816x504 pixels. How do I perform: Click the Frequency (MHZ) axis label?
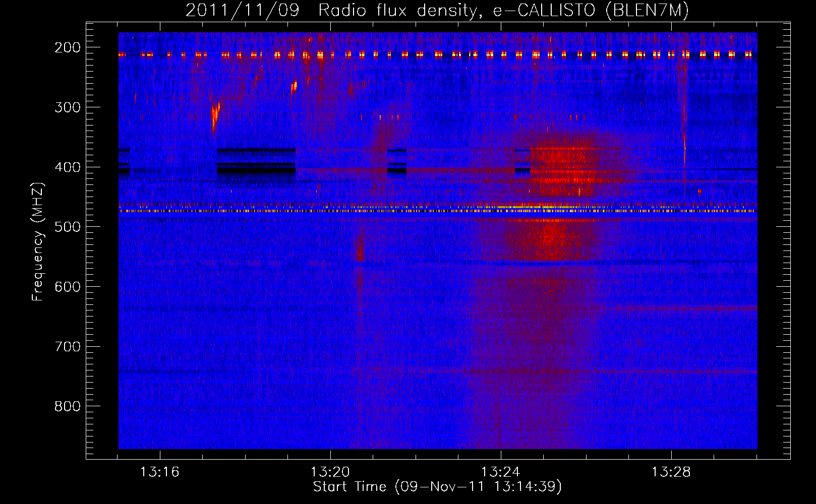(x=38, y=242)
